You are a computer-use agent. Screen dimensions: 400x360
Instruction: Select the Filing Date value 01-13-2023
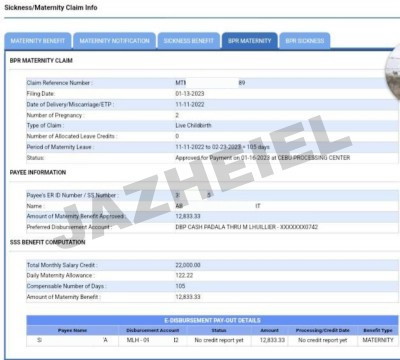click(190, 94)
